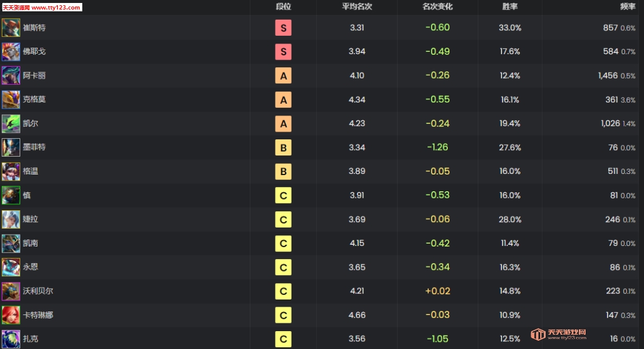Click the 凯尔 champion avatar icon
The width and height of the screenshot is (644, 349).
(11, 123)
